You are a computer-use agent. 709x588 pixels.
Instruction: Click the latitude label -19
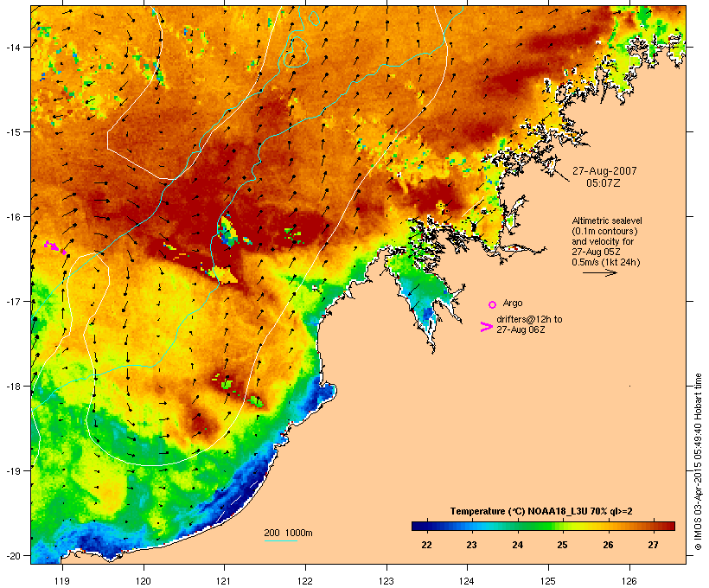coord(12,470)
